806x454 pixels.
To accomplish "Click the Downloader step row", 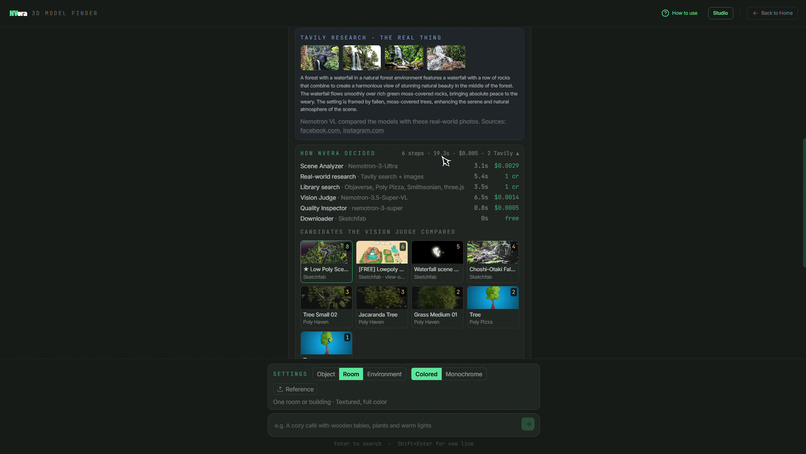I will 410,219.
